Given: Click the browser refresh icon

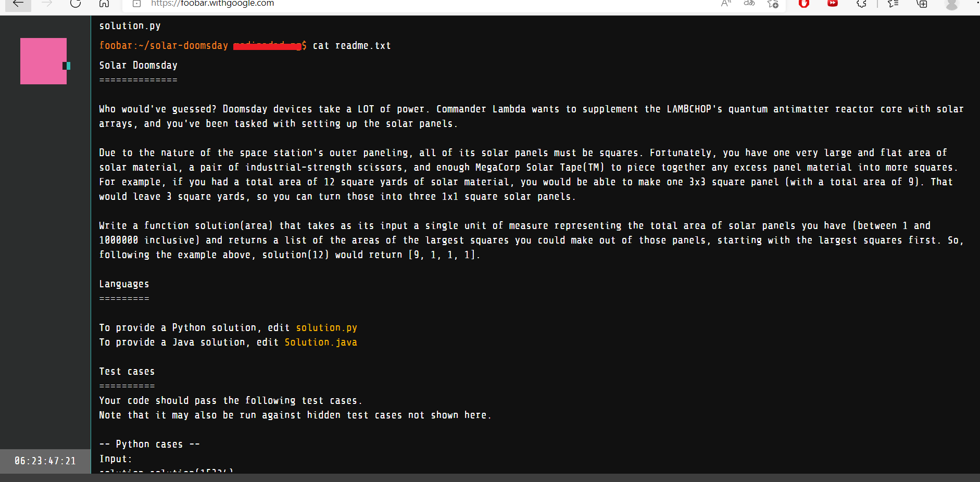Looking at the screenshot, I should coord(76,4).
